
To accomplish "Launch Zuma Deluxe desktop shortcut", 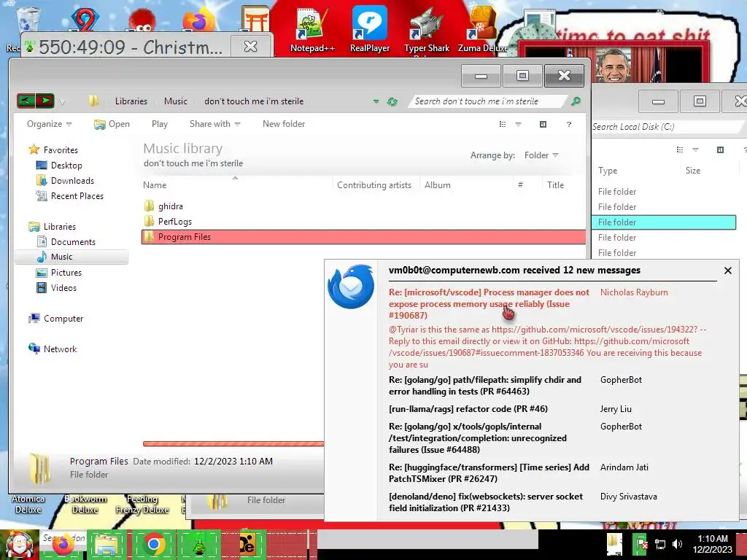I will [483, 28].
